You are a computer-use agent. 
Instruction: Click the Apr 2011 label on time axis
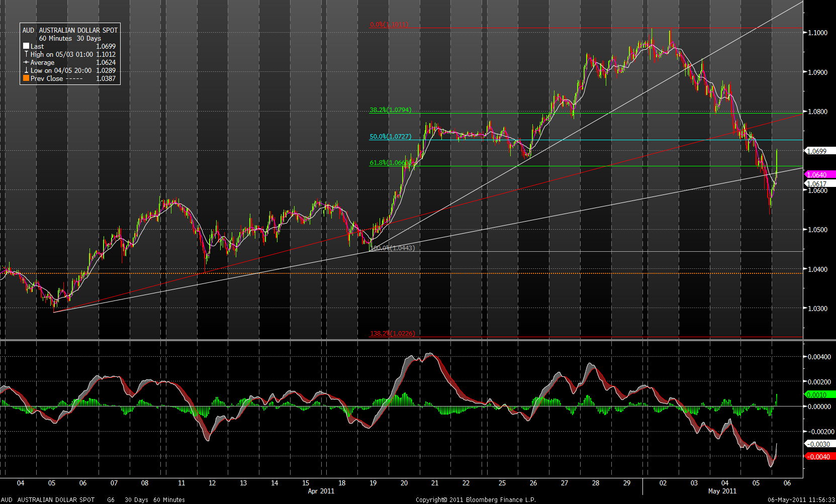[x=321, y=491]
